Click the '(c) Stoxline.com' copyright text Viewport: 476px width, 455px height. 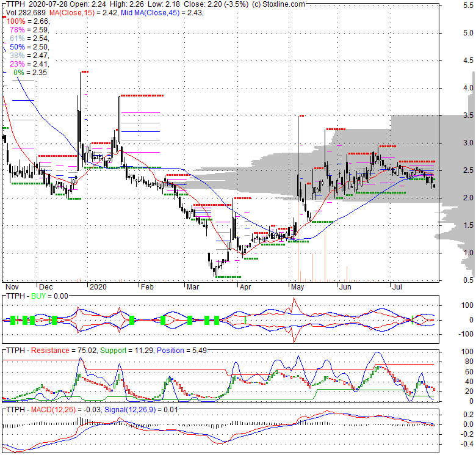(278, 4)
